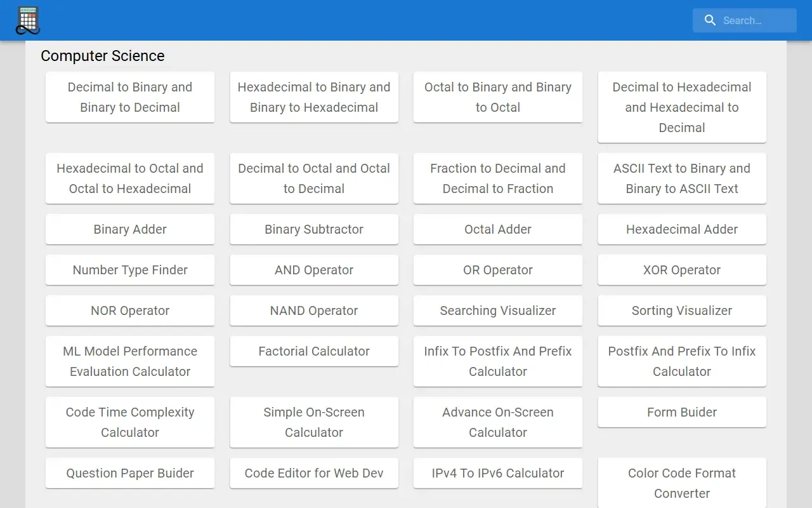The image size is (812, 508).
Task: Open the Sorting Visualizer
Action: point(682,311)
